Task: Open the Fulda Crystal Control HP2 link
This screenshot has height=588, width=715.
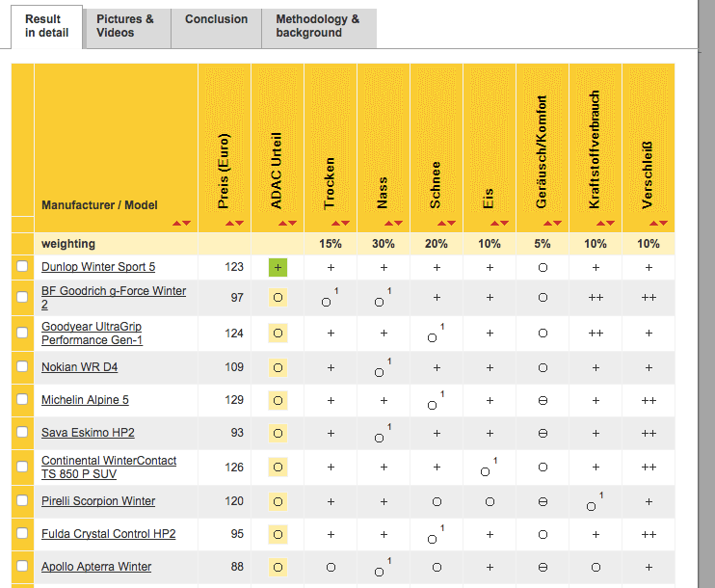Action: (109, 534)
